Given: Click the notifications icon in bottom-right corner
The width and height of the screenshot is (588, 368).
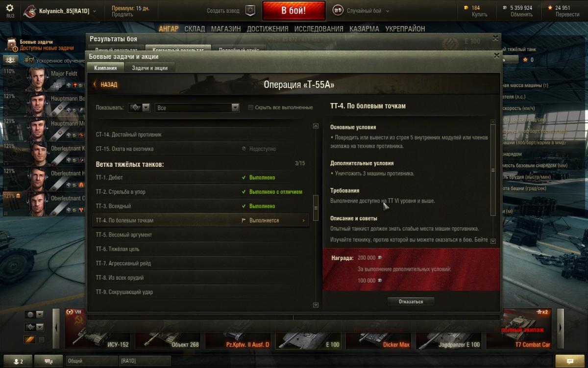Looking at the screenshot, I should point(569,361).
